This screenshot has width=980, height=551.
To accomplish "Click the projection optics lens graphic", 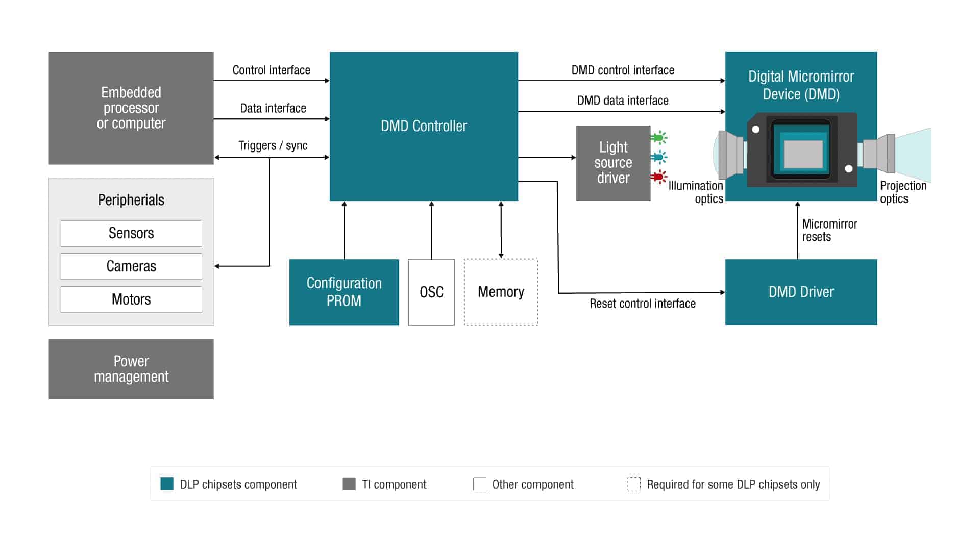I will (x=878, y=154).
